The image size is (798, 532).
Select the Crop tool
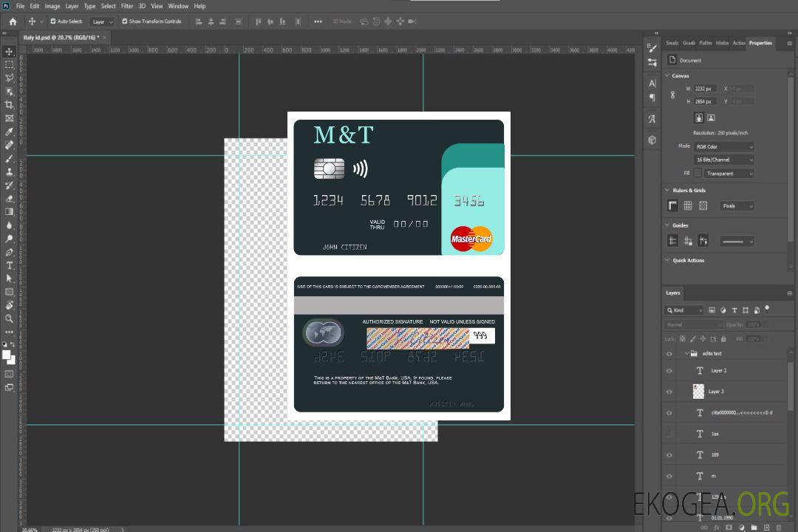point(9,105)
